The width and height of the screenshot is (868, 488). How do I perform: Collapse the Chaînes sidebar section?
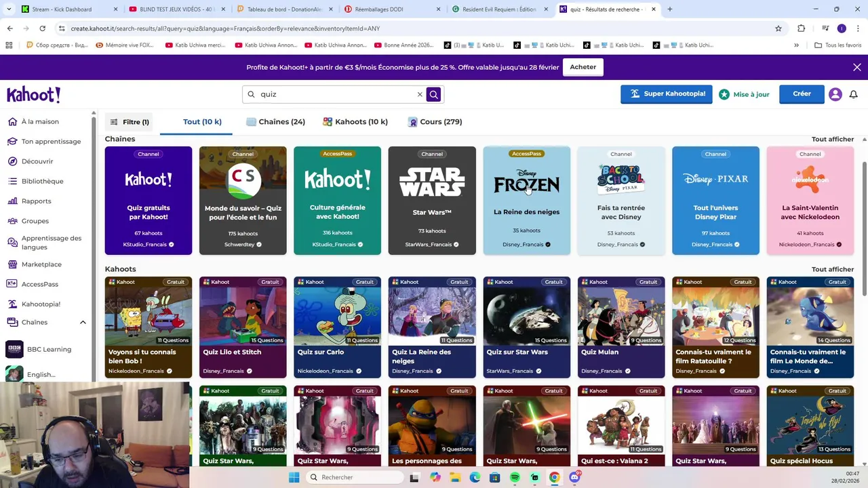pos(83,322)
